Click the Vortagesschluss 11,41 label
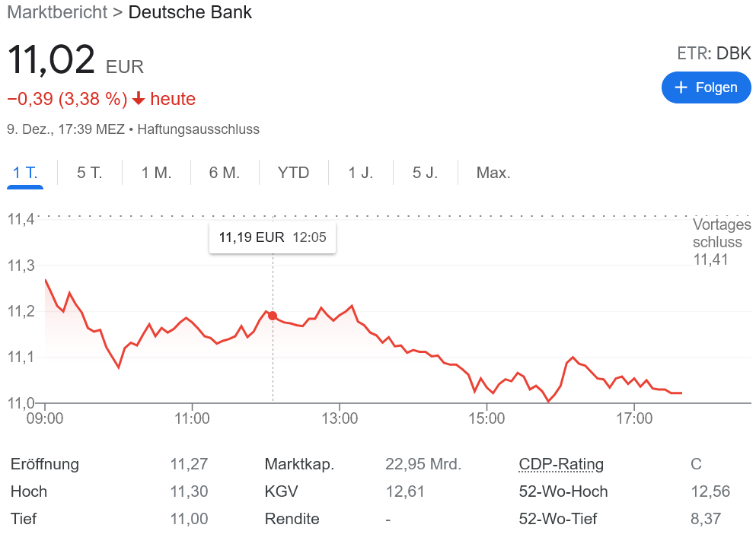The image size is (756, 547). pos(721,242)
